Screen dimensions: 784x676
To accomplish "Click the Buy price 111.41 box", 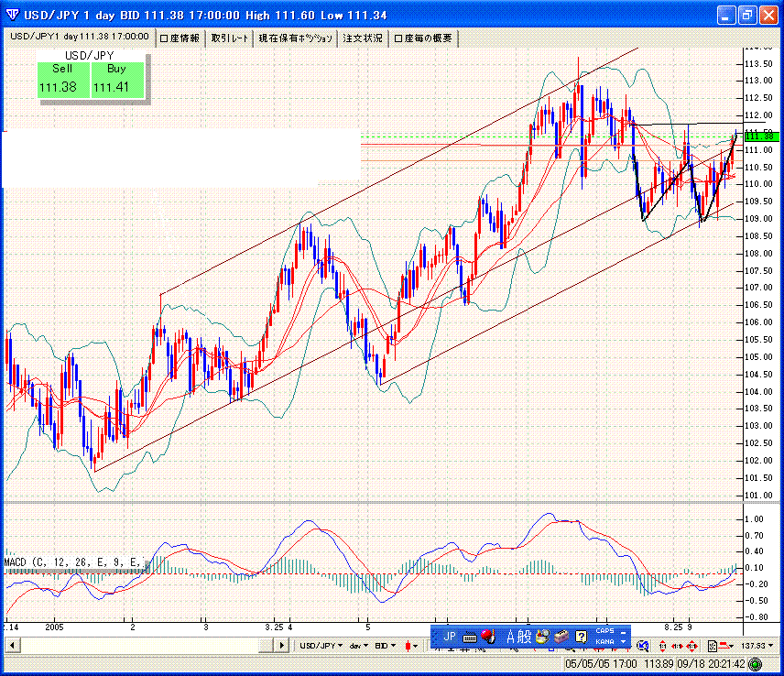I will [x=116, y=87].
